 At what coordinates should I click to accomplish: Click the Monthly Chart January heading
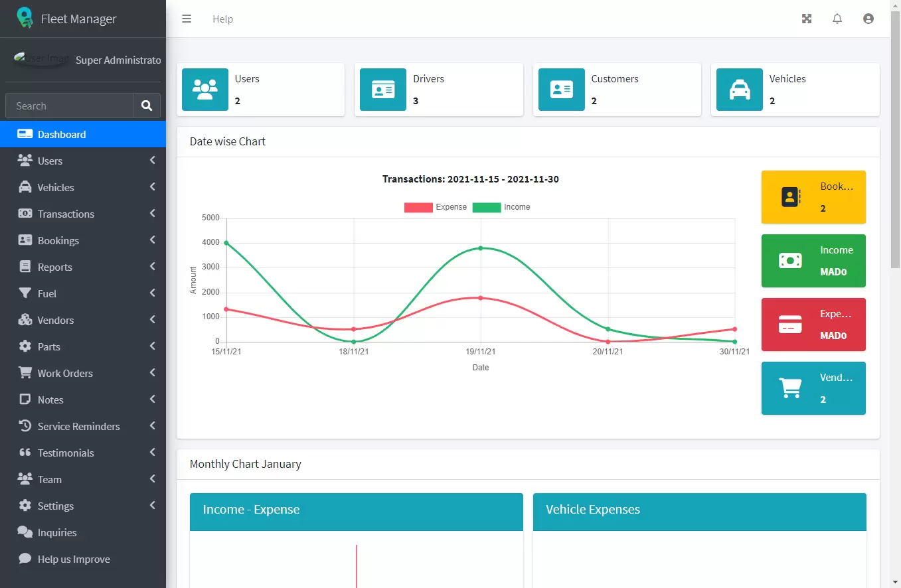(x=246, y=464)
